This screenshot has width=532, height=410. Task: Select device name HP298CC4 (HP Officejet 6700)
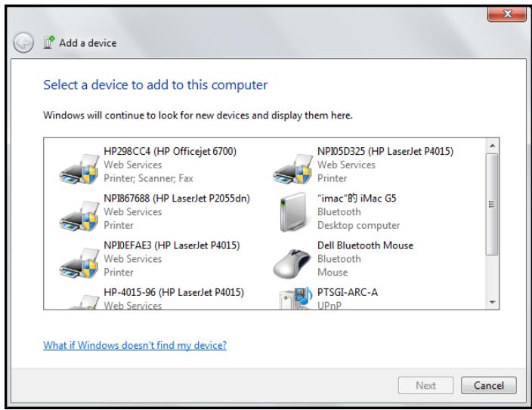tap(170, 151)
